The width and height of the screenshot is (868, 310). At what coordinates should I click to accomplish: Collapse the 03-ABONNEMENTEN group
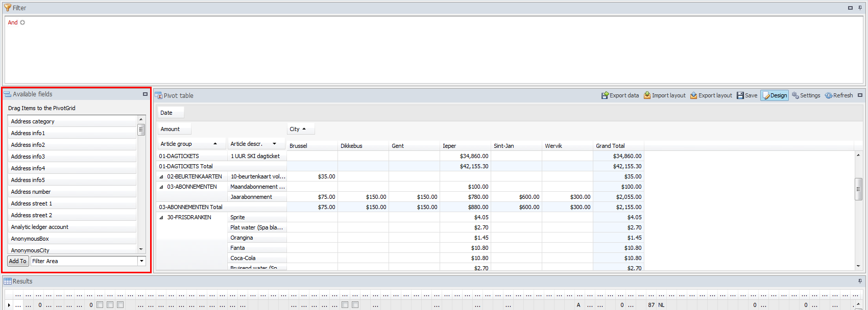pyautogui.click(x=161, y=187)
